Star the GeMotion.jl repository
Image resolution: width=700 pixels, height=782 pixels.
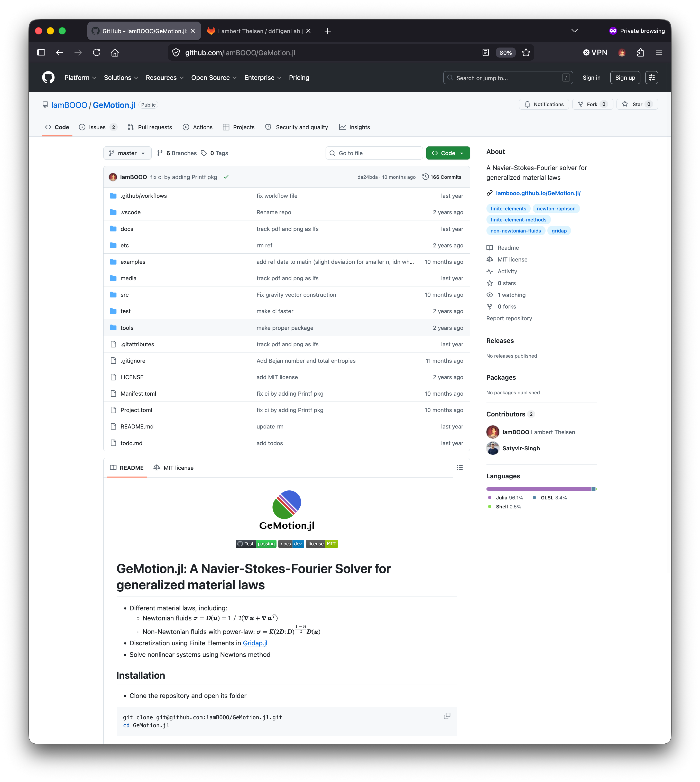coord(637,104)
